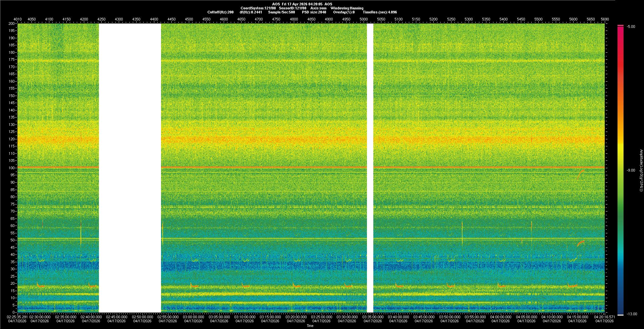Viewport: 644px width, 329px height.
Task: Click the Windowing:Hanning header label
Action: pyautogui.click(x=347, y=8)
